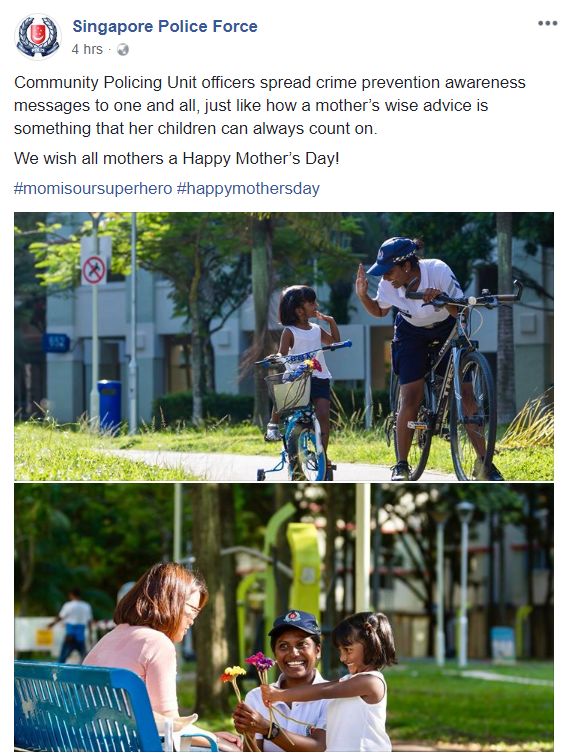Click the blue block-number sign on the building
This screenshot has width=566, height=756.
coord(56,343)
